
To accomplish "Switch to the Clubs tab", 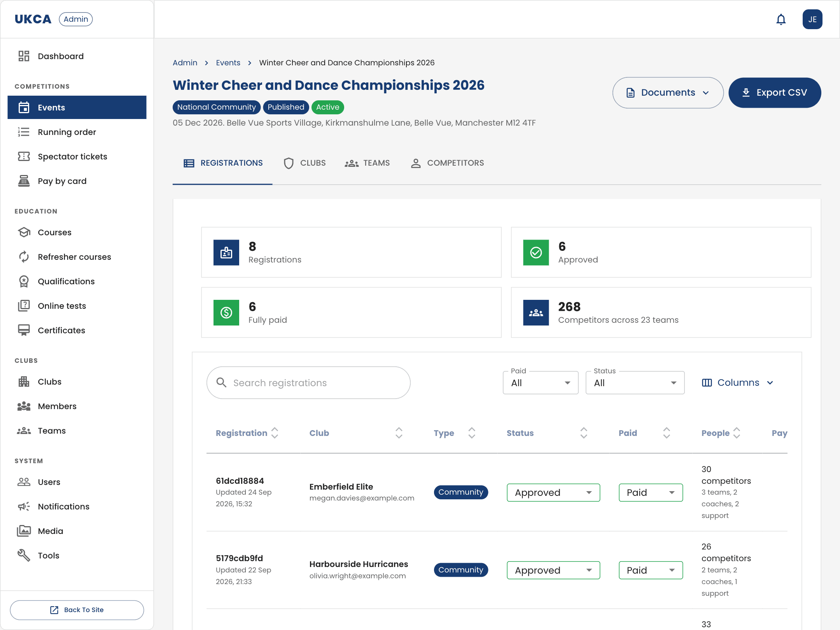I will point(305,163).
